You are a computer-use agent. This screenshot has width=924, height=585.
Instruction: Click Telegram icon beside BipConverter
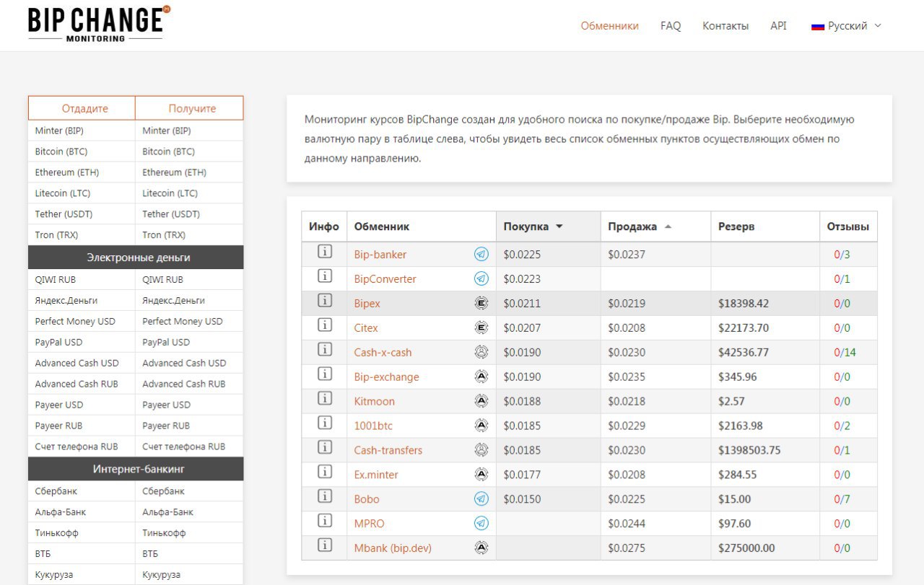[481, 278]
